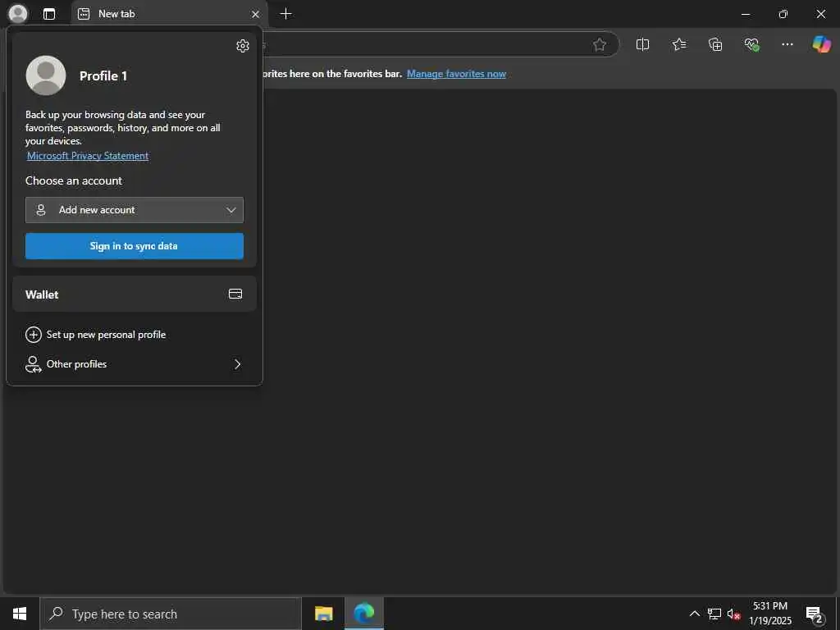Click the network status tray icon

(x=714, y=614)
